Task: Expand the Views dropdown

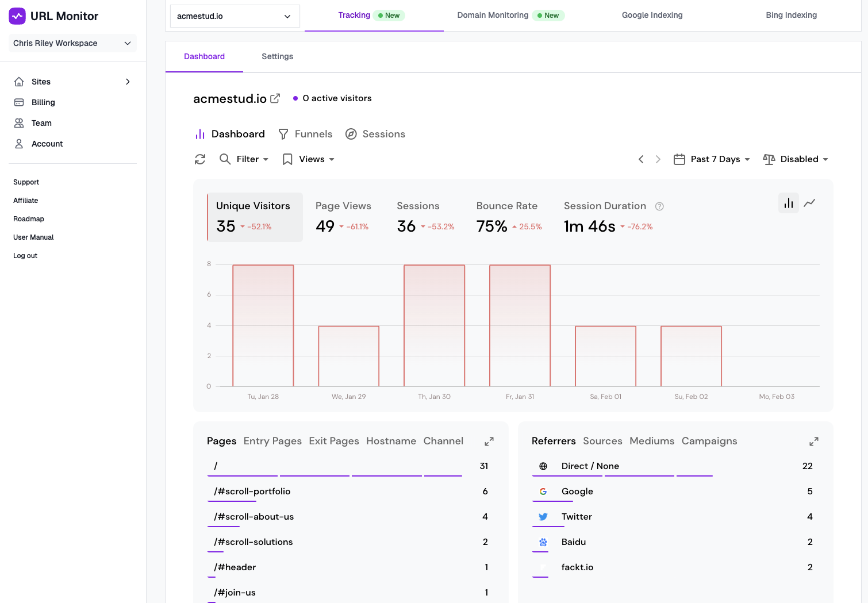Action: pyautogui.click(x=308, y=159)
